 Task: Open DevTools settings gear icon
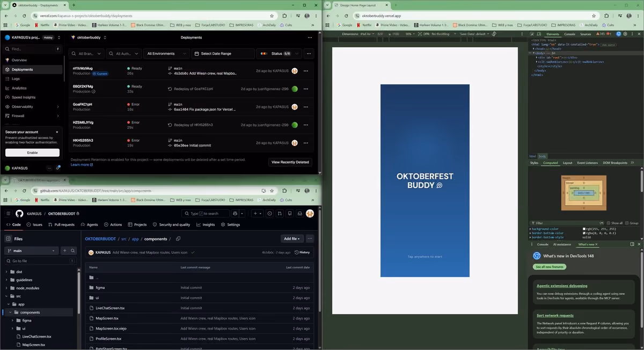(x=625, y=34)
